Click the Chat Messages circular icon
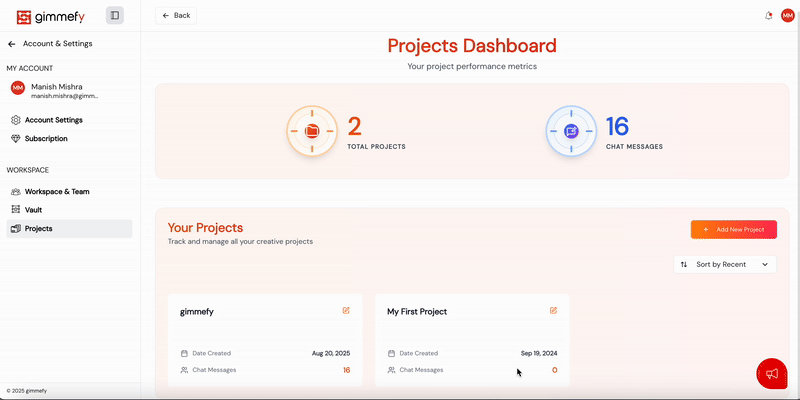Image resolution: width=800 pixels, height=400 pixels. pos(571,131)
